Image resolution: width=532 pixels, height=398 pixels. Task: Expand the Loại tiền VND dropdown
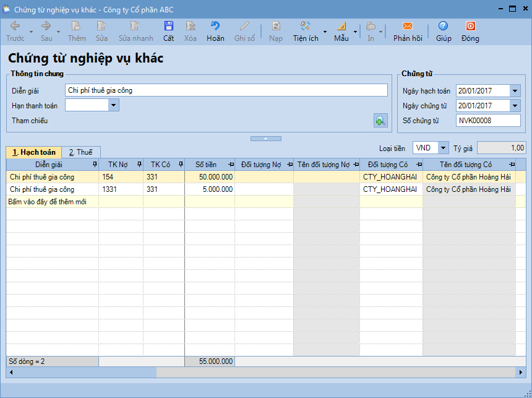(443, 148)
